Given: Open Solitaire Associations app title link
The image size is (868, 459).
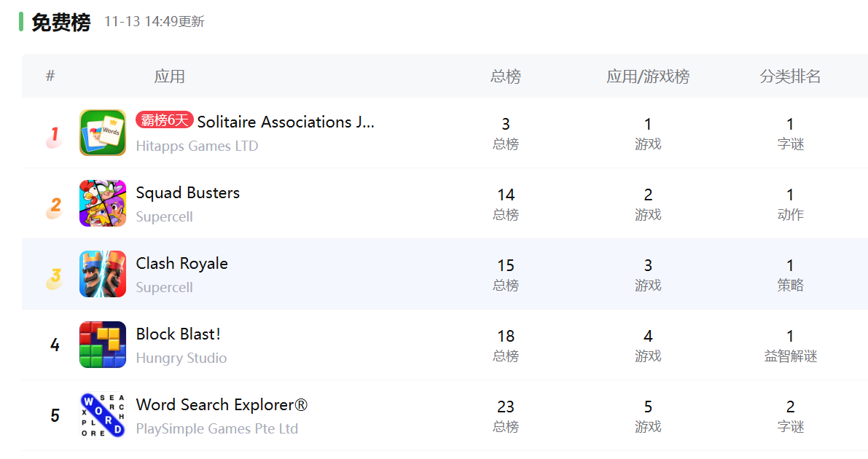Looking at the screenshot, I should [x=286, y=122].
